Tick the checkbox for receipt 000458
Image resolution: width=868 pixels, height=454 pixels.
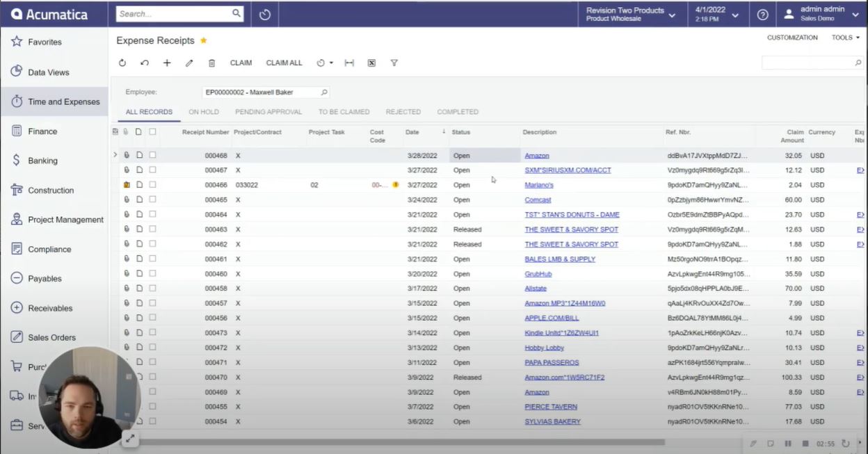[x=152, y=288]
